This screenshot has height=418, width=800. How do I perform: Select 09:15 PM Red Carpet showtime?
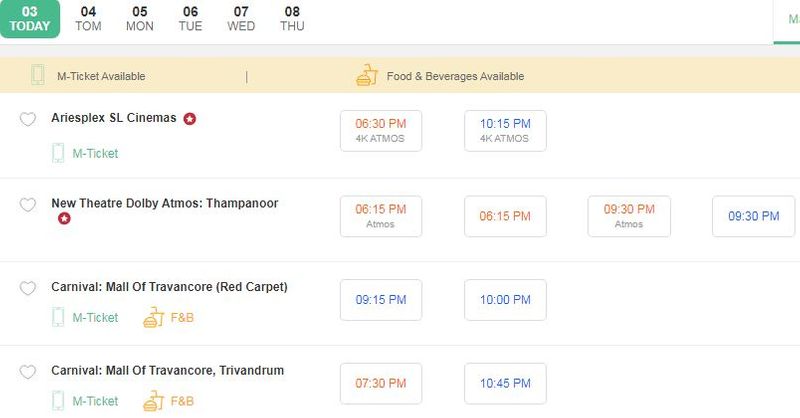pyautogui.click(x=380, y=300)
